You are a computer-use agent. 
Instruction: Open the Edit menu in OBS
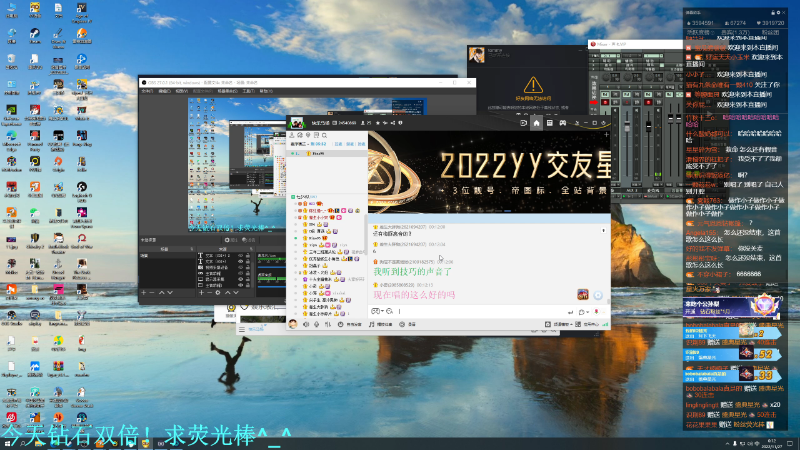point(164,91)
